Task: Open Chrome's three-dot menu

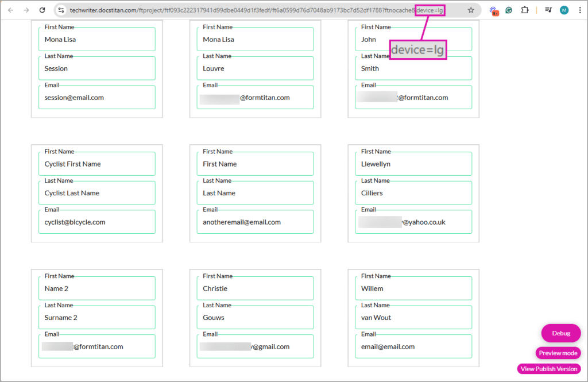Action: pos(580,10)
